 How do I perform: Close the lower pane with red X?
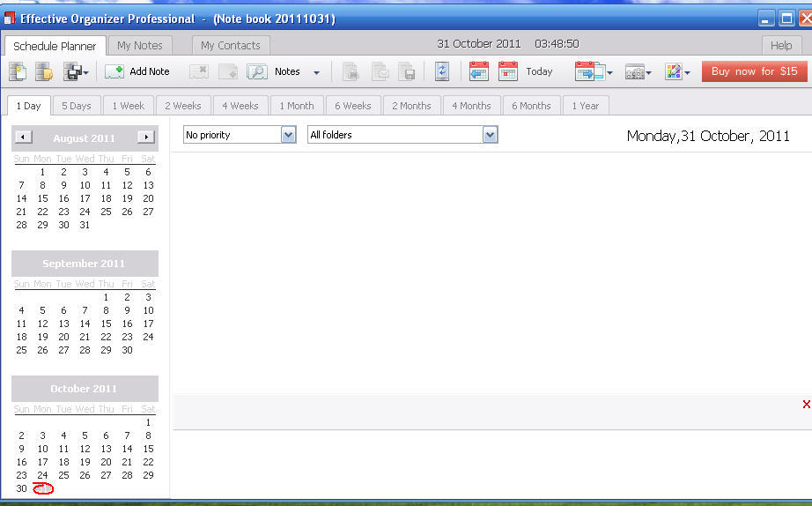coord(807,405)
